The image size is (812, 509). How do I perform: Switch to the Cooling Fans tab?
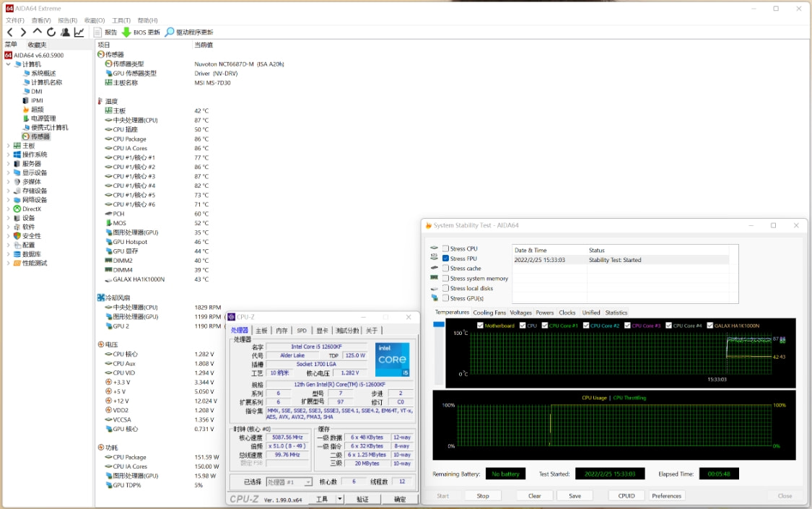point(489,313)
